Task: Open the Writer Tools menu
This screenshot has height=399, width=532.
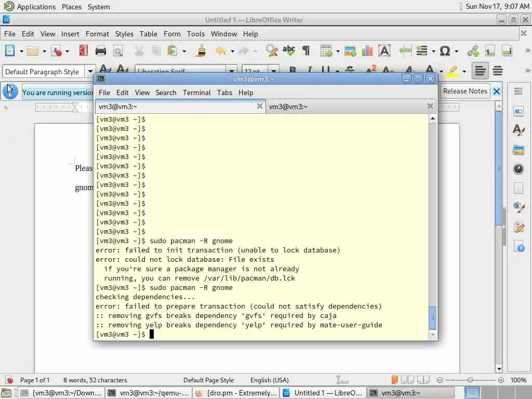Action: click(x=196, y=34)
